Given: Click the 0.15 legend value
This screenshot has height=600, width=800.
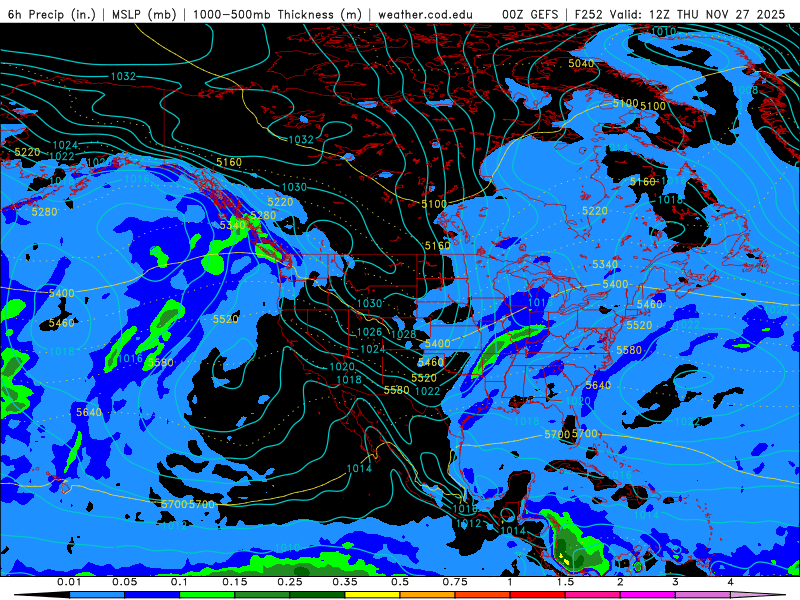Looking at the screenshot, I should point(235,582).
